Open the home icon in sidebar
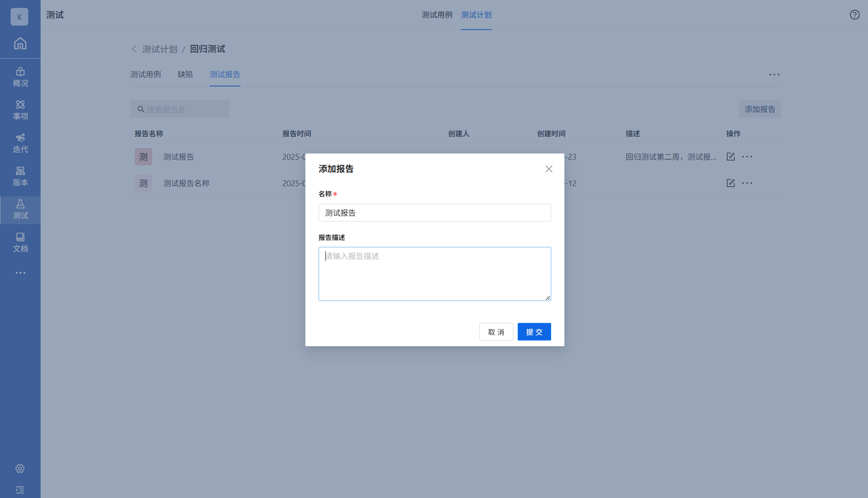 [x=20, y=43]
